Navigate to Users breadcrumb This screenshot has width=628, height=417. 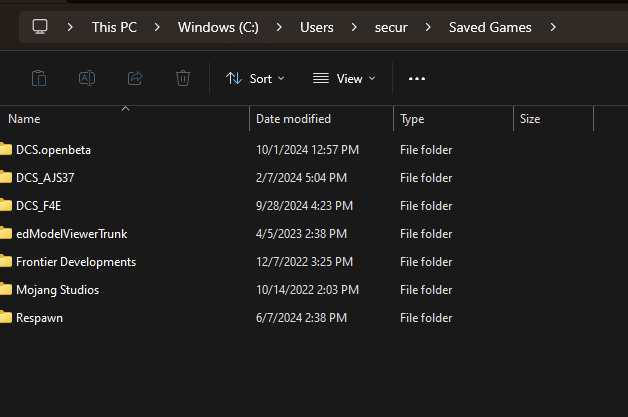[317, 27]
